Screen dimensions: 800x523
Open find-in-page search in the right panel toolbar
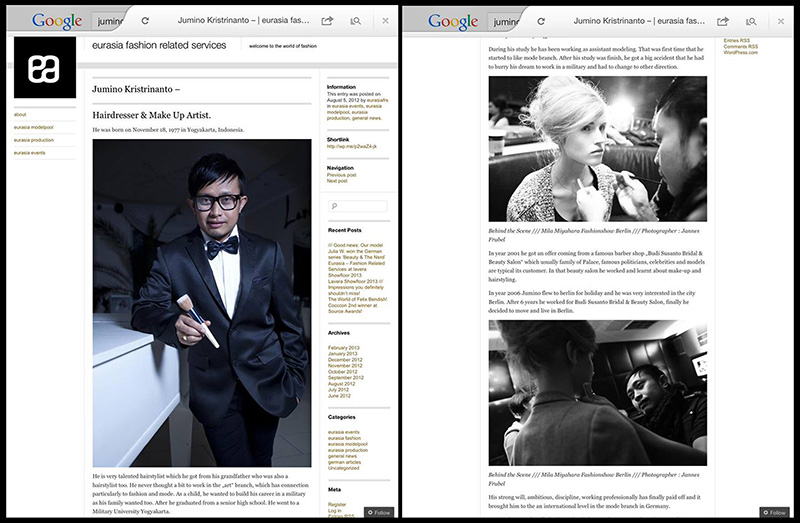tap(751, 20)
